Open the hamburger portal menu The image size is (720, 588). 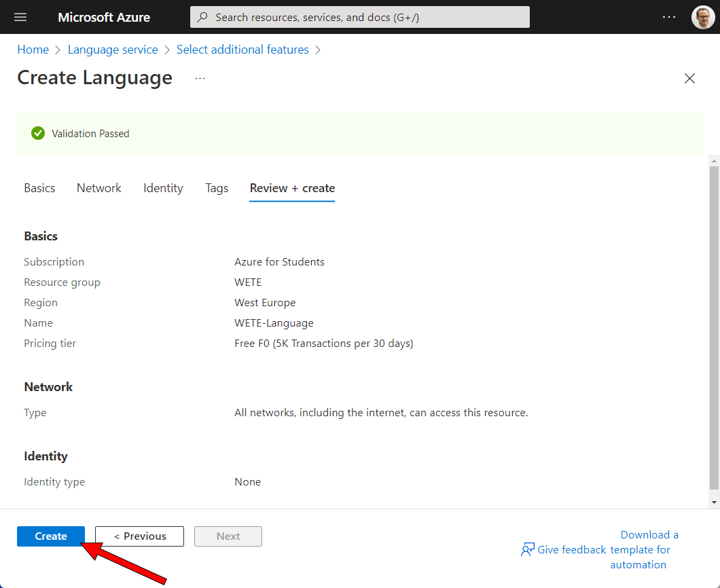pos(20,17)
